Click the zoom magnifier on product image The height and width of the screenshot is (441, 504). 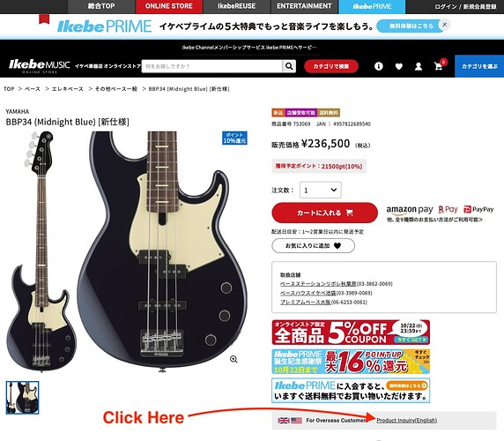pyautogui.click(x=233, y=359)
